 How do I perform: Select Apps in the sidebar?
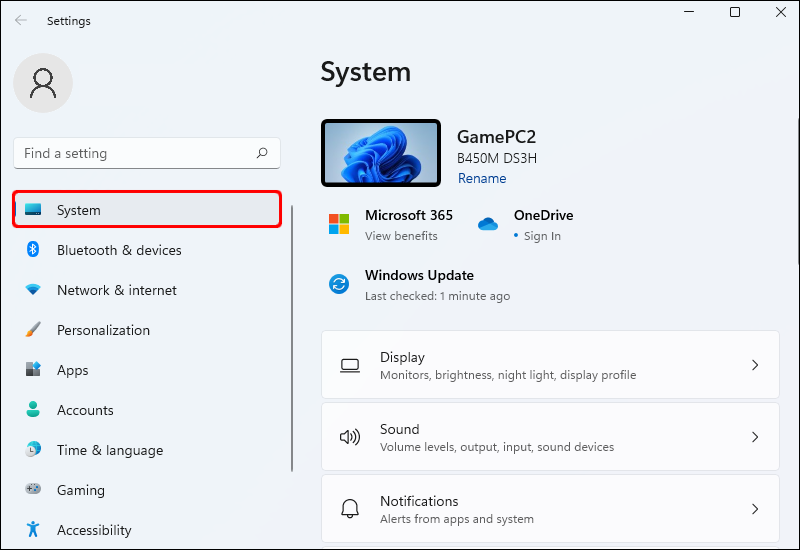point(73,370)
